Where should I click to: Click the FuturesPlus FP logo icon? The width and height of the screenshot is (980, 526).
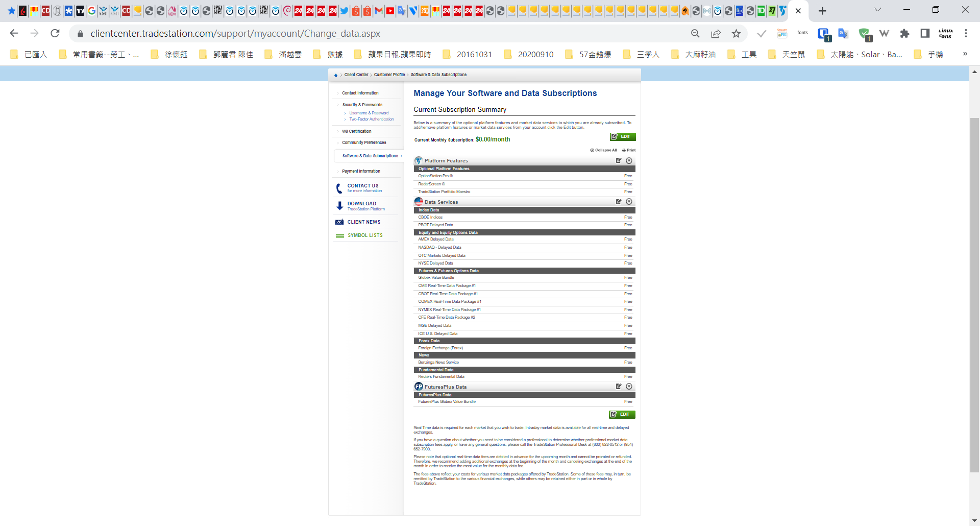(x=419, y=387)
